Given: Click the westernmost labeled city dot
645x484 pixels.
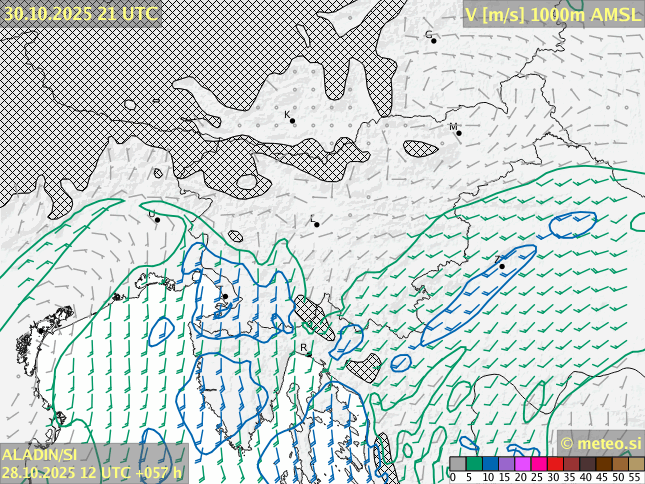Looking at the screenshot, I should 157,220.
